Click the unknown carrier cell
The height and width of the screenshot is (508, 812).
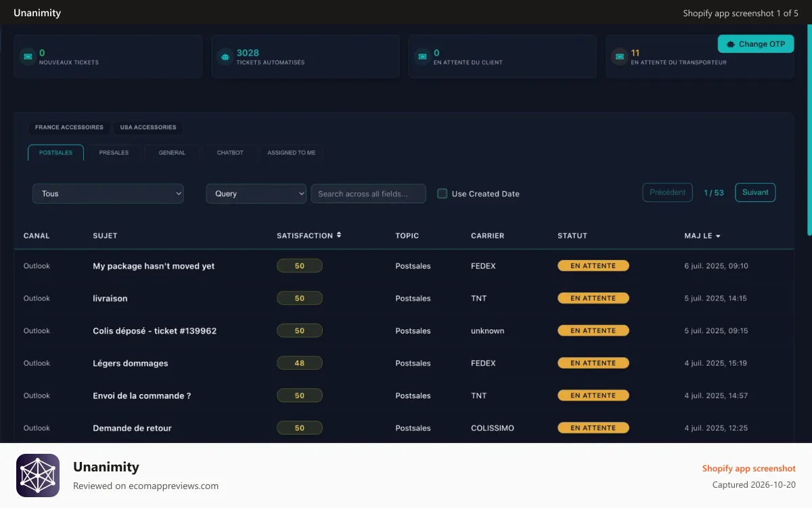click(488, 331)
